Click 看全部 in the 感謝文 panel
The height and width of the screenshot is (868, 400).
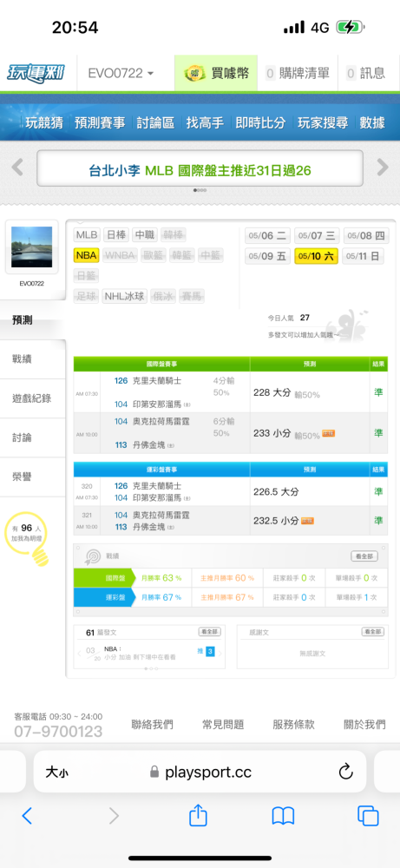pos(373,632)
